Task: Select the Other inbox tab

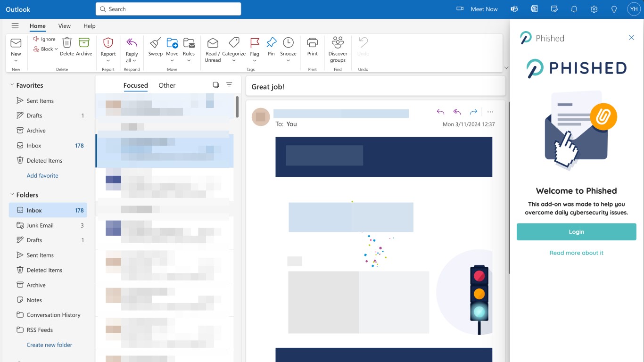Action: pyautogui.click(x=167, y=85)
